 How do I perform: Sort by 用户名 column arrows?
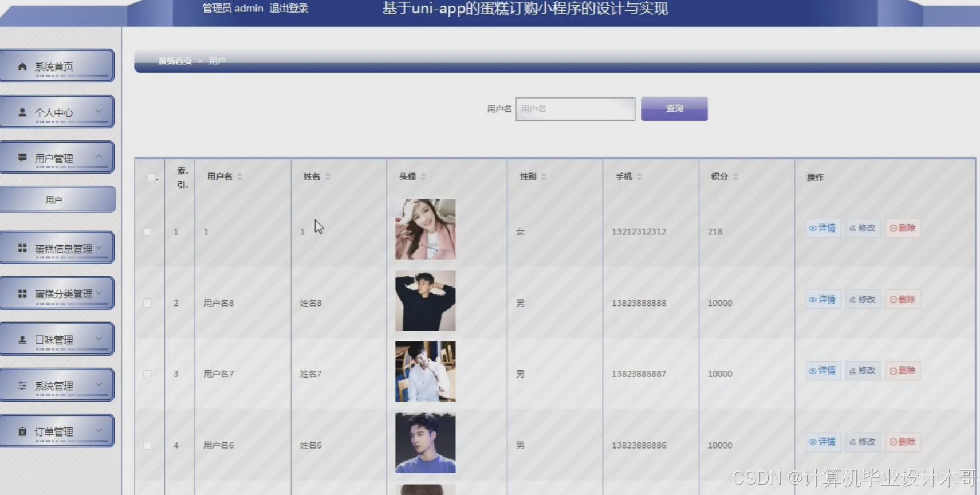pos(239,176)
